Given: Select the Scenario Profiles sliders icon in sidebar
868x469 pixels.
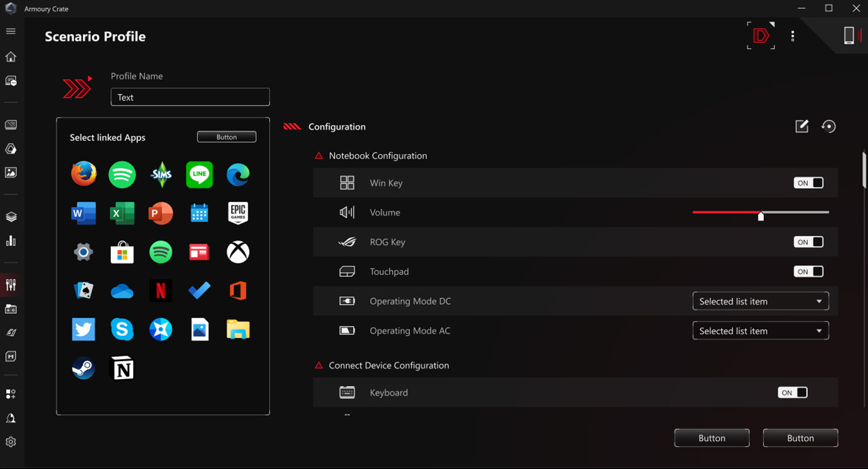Looking at the screenshot, I should [x=10, y=285].
